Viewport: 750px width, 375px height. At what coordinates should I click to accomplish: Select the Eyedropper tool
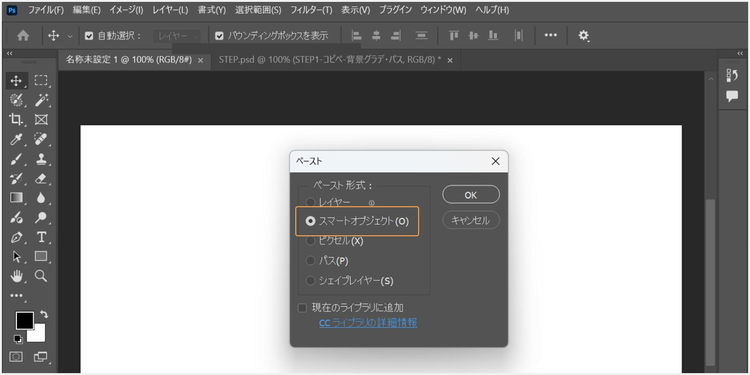coord(17,139)
